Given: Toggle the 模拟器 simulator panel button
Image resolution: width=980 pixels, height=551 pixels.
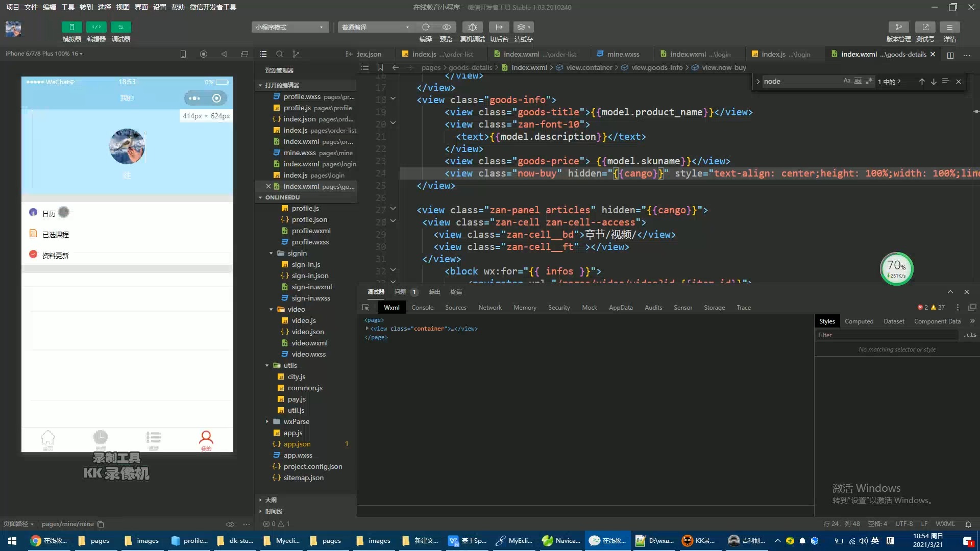Looking at the screenshot, I should point(71,27).
